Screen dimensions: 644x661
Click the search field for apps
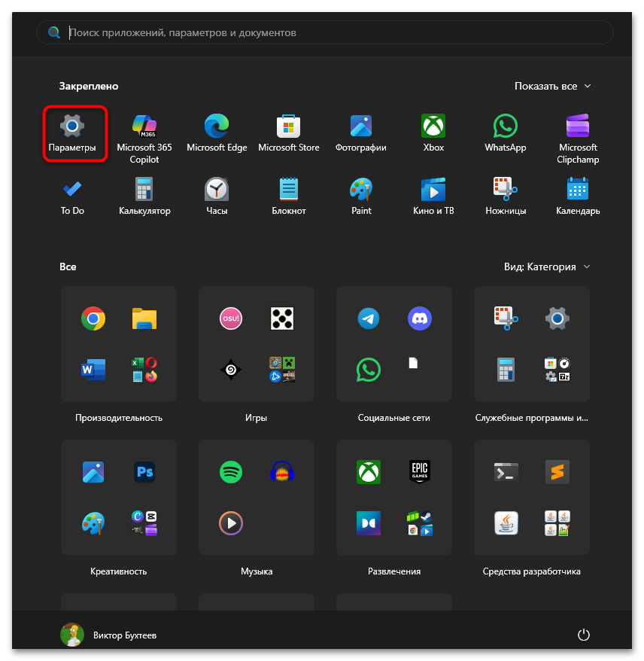tap(324, 32)
